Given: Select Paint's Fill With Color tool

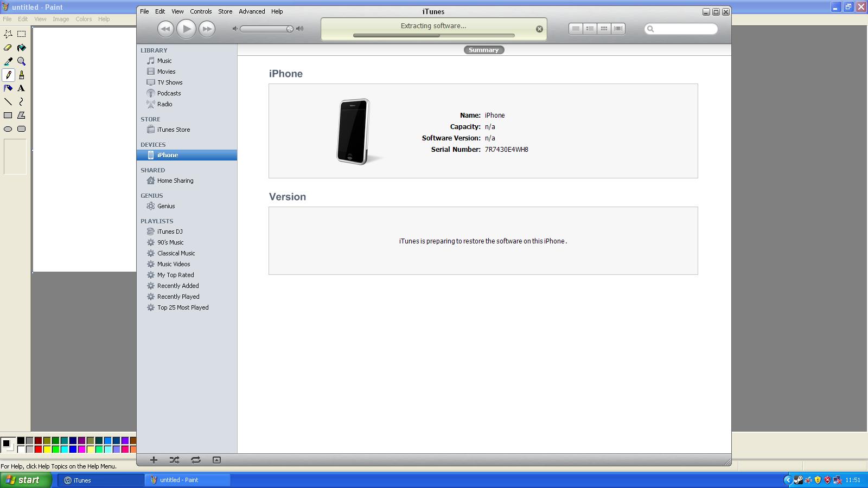Looking at the screenshot, I should [21, 48].
